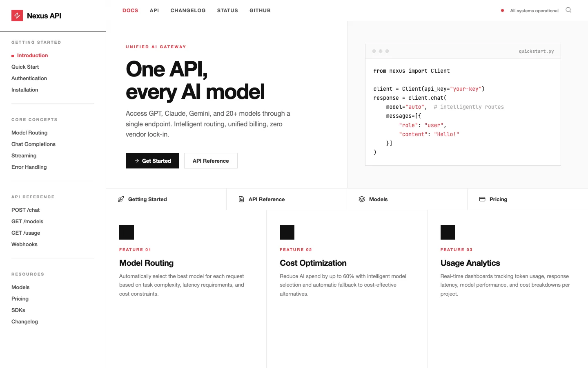588x368 pixels.
Task: Click the Cost Optimization feature heading
Action: (x=313, y=263)
